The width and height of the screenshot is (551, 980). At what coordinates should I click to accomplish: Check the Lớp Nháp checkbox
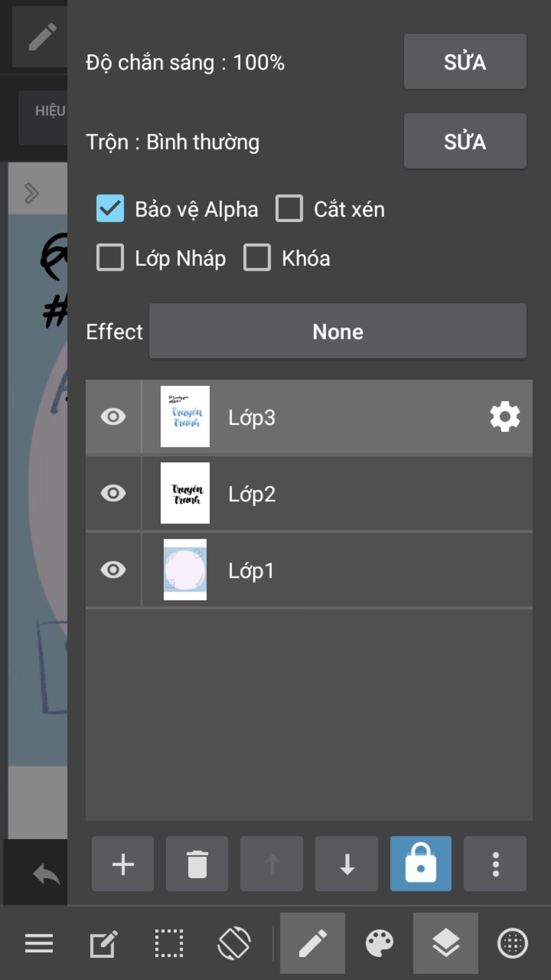110,258
